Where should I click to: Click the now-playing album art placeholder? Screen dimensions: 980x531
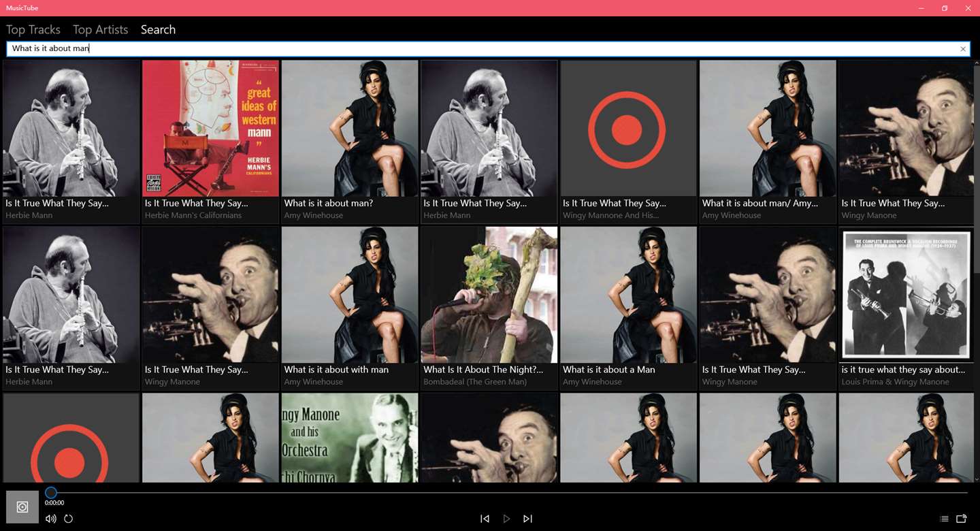(22, 507)
